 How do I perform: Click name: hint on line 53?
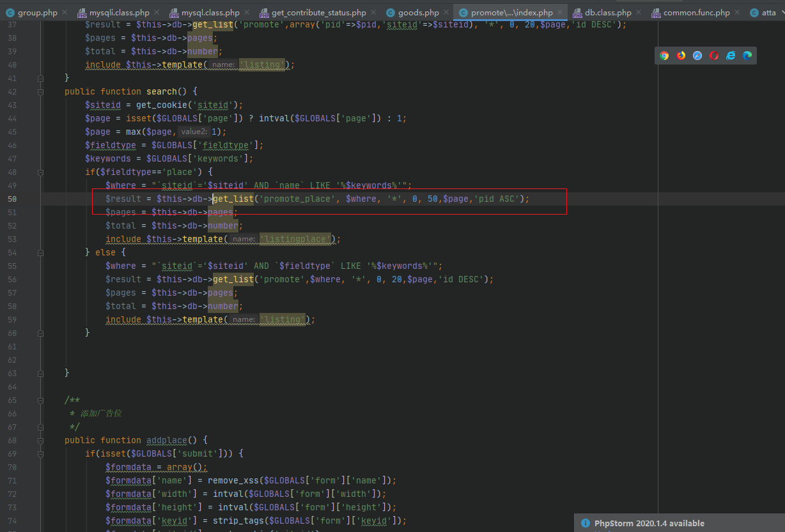pyautogui.click(x=244, y=239)
